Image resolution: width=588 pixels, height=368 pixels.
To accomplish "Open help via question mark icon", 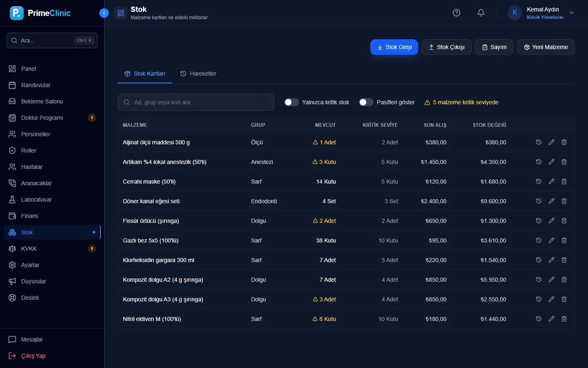I will click(457, 13).
